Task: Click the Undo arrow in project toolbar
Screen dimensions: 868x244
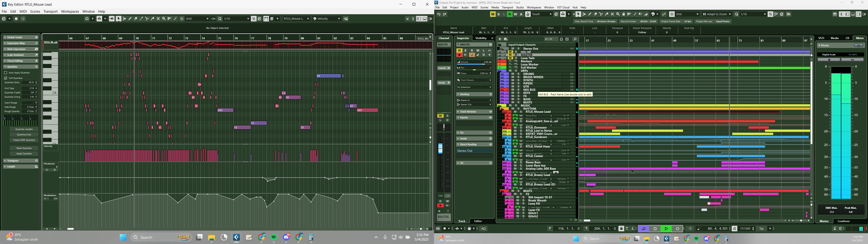Action: [439, 14]
